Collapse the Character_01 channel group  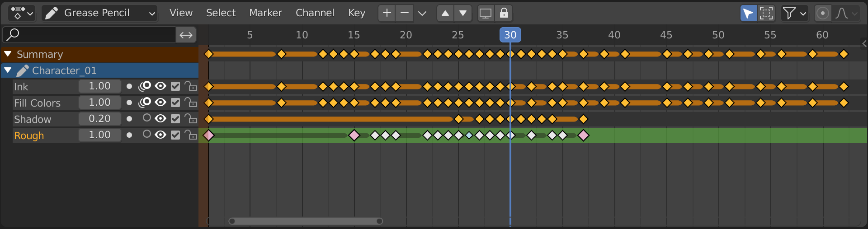pos(8,70)
